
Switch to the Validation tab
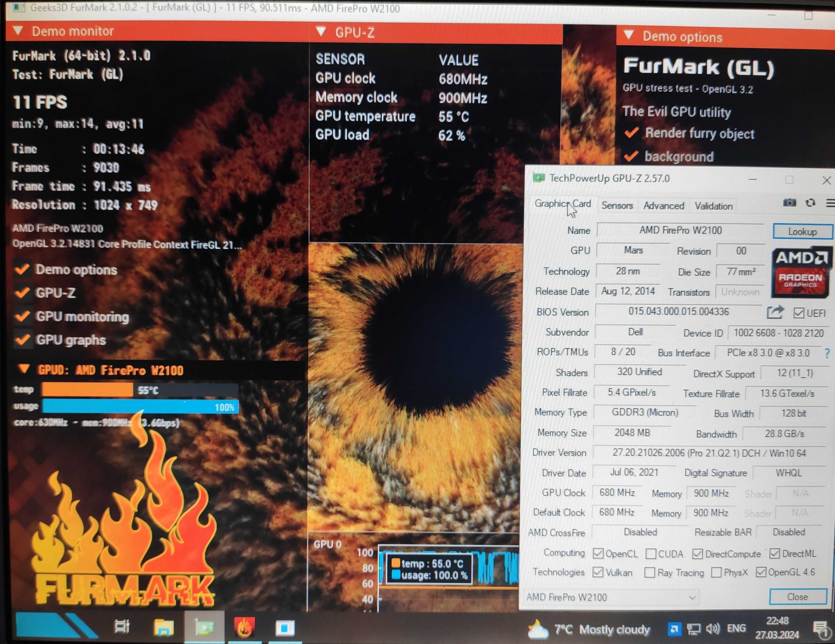click(x=713, y=206)
